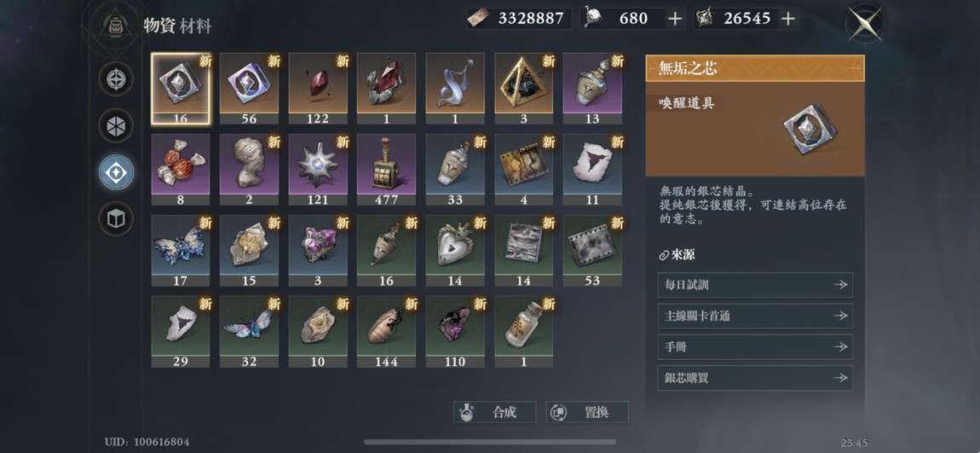
Task: Click the compass star icon top right
Action: [x=865, y=24]
